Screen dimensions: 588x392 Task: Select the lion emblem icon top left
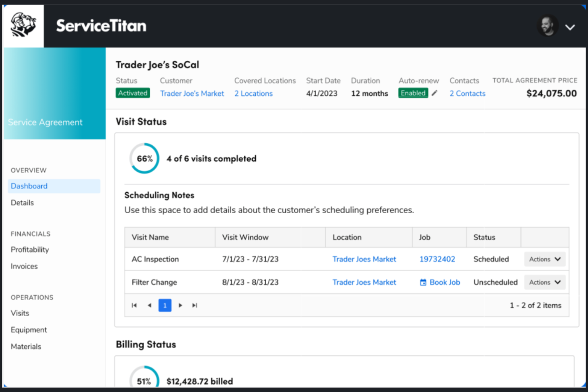click(23, 25)
